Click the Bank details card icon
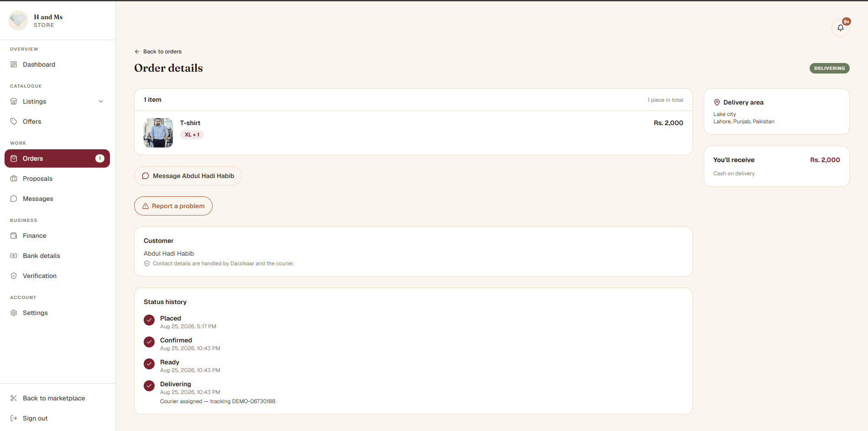868x431 pixels. point(14,256)
